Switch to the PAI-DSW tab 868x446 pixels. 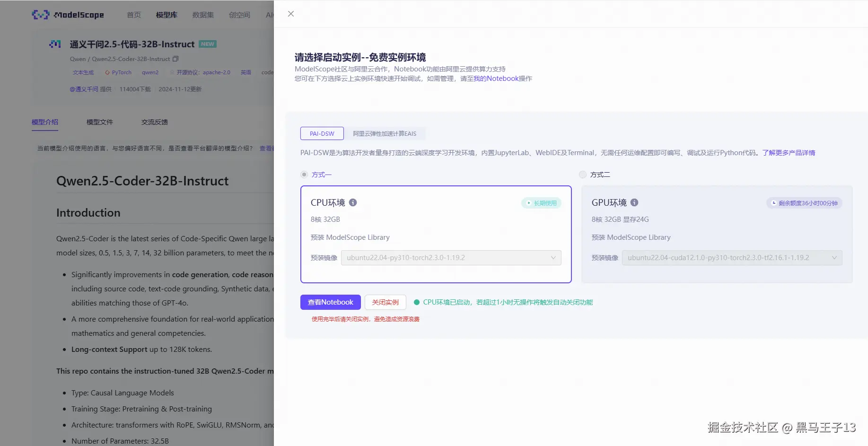coord(322,133)
